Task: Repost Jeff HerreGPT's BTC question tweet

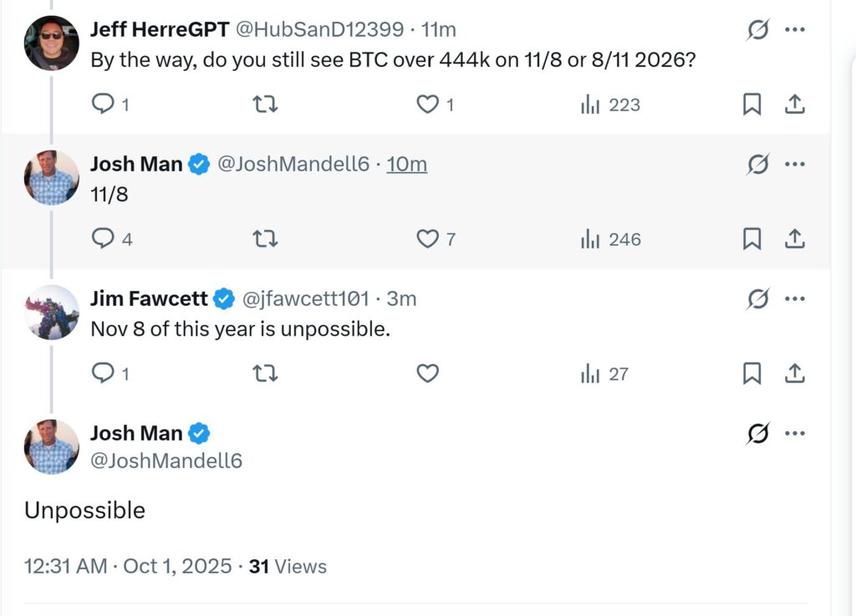Action: [x=265, y=104]
